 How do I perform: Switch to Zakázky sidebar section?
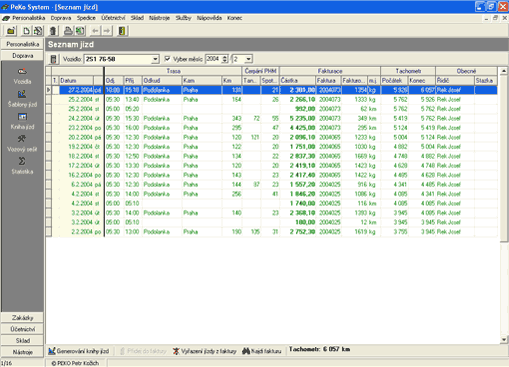[22, 318]
